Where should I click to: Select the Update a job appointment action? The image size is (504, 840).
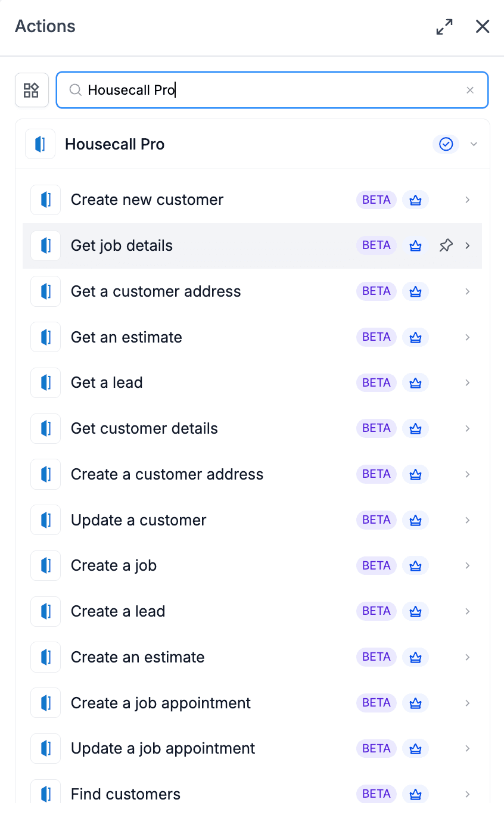(252, 748)
